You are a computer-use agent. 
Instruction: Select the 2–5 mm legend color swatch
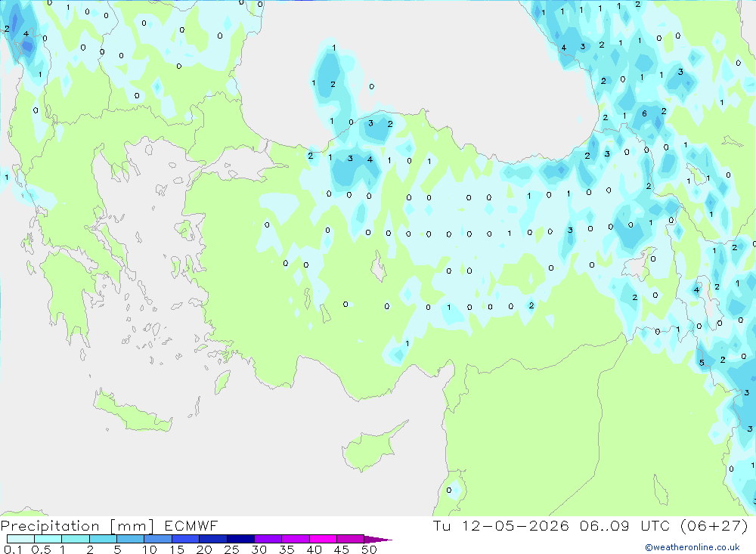[103, 539]
